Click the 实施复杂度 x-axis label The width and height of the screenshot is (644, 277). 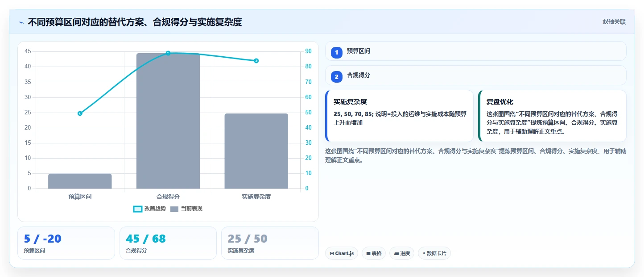256,197
